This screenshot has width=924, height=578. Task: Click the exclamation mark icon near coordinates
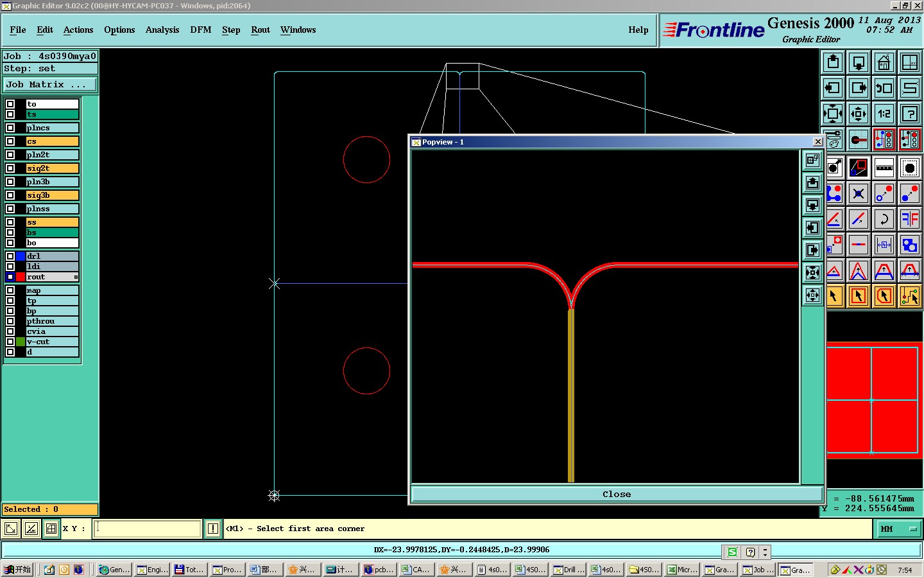point(213,529)
